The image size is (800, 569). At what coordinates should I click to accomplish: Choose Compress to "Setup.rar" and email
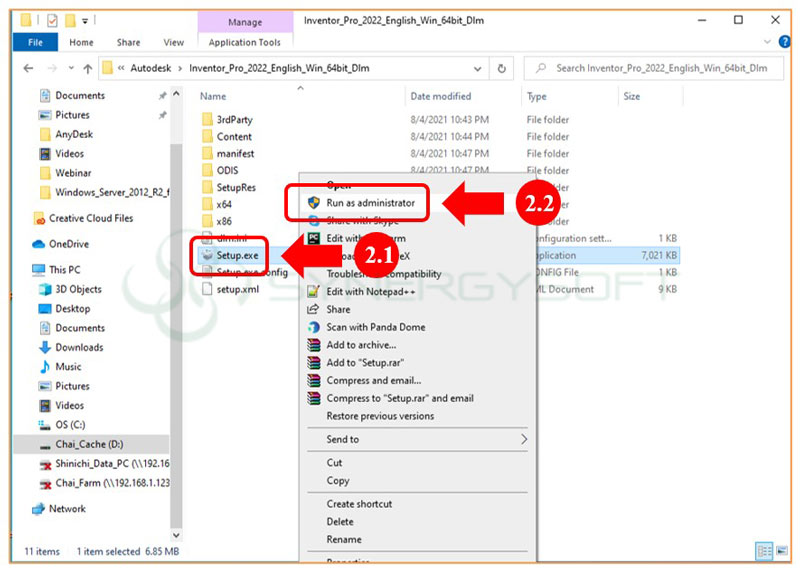[x=399, y=398]
